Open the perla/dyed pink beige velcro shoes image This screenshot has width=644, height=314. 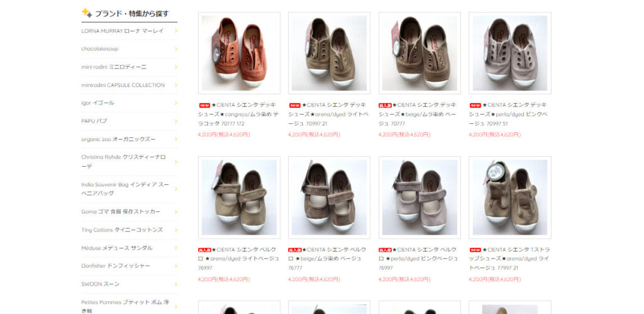pos(419,198)
